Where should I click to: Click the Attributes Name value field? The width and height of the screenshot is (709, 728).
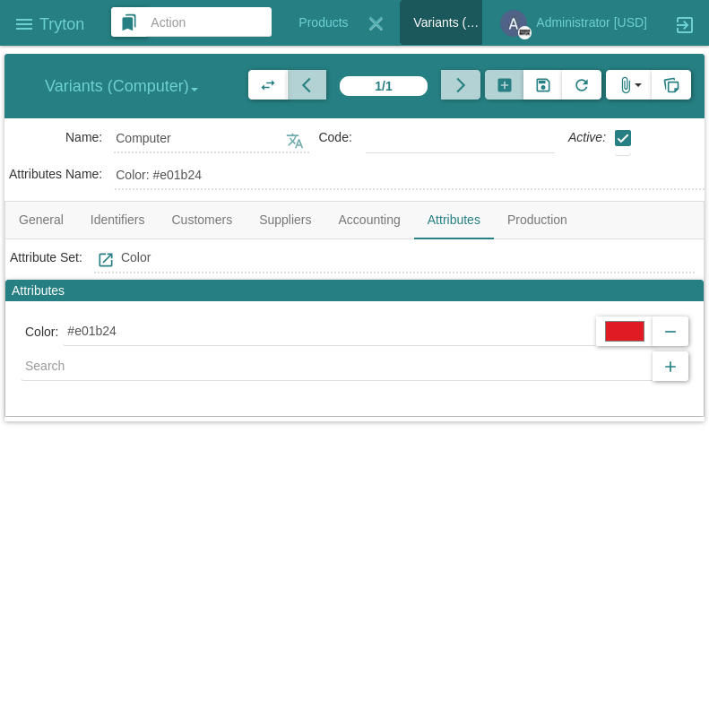(x=409, y=176)
